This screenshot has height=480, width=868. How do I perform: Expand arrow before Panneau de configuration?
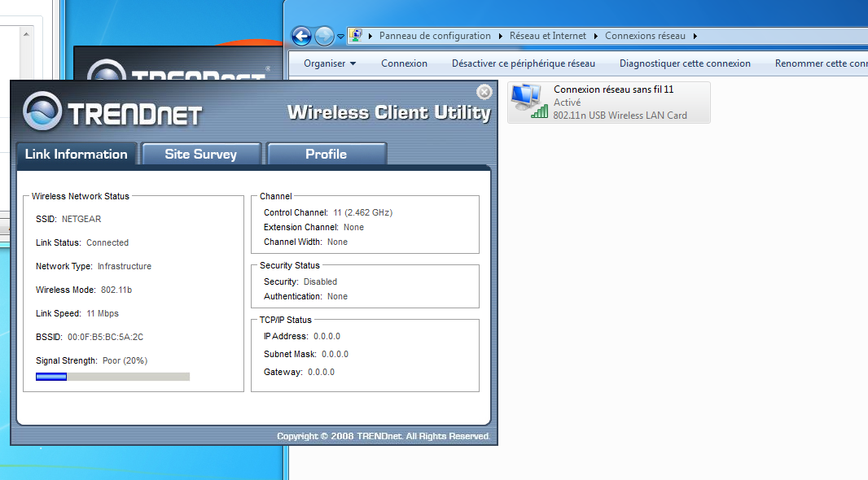click(x=370, y=36)
